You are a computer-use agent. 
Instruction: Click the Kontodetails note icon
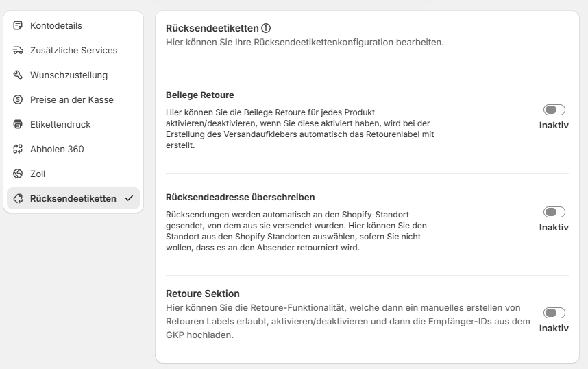click(18, 25)
